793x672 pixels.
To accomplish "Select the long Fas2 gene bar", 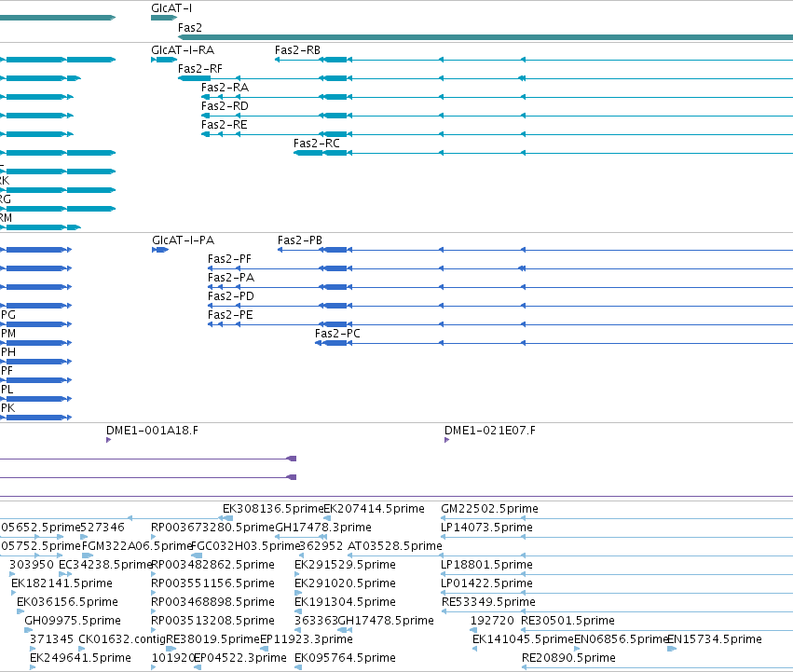I will coord(485,37).
